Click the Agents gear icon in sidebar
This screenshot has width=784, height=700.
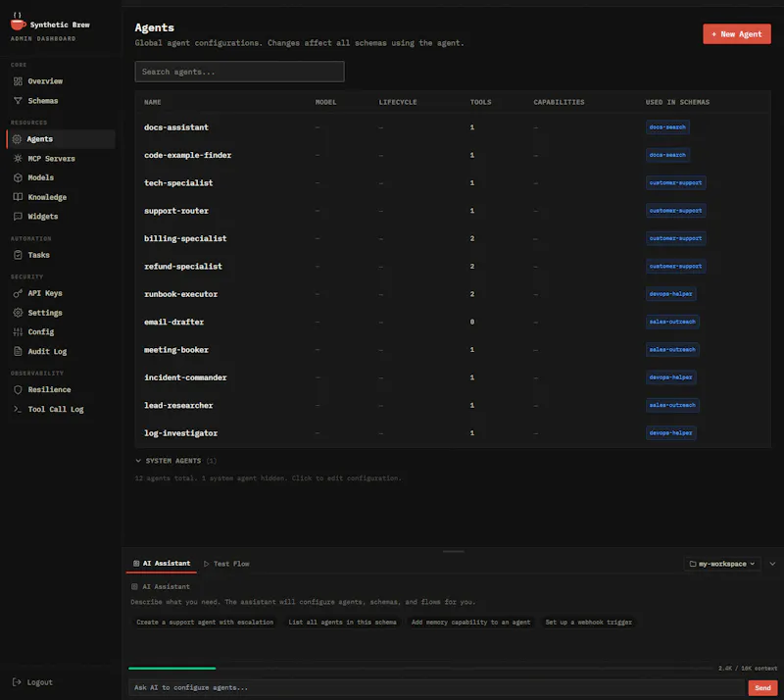(x=17, y=139)
